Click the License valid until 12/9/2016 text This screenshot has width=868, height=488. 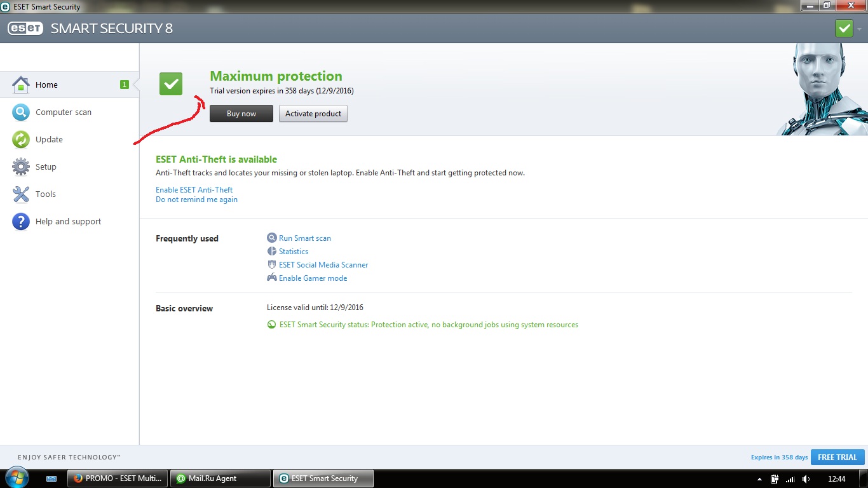tap(315, 308)
